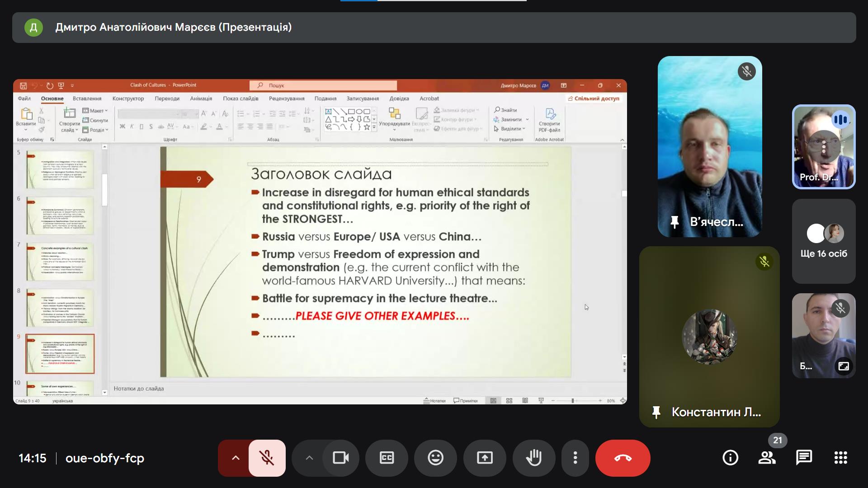
Task: Open video settings arrow beside the camera
Action: [x=309, y=458]
